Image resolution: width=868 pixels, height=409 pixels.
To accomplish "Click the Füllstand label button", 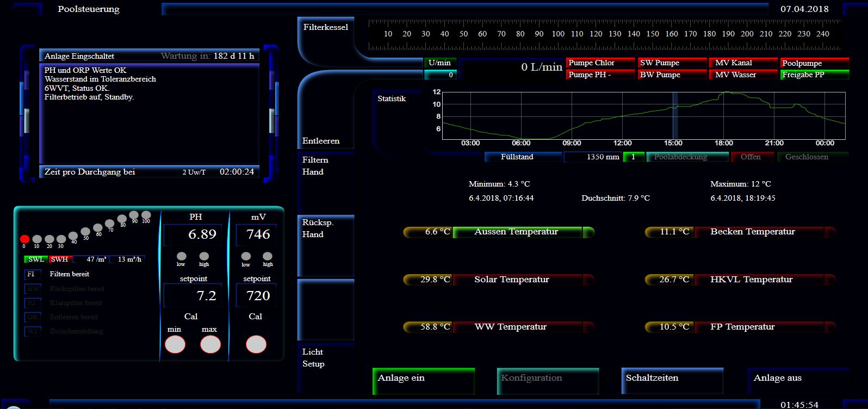I will [x=523, y=157].
